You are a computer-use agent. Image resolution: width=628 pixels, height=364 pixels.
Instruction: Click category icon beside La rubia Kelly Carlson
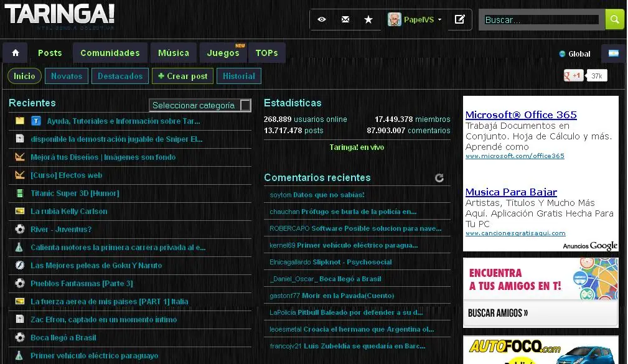pyautogui.click(x=20, y=211)
